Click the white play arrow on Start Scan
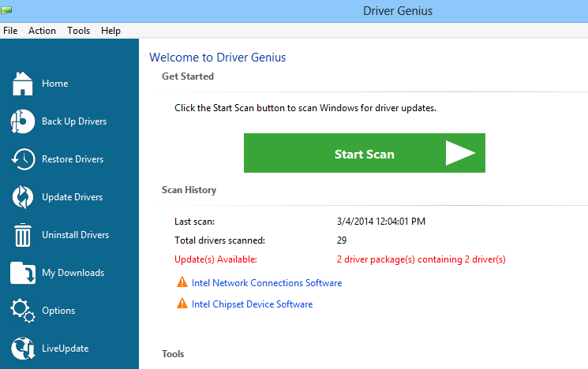Viewport: 588px width, 369px height. tap(460, 153)
